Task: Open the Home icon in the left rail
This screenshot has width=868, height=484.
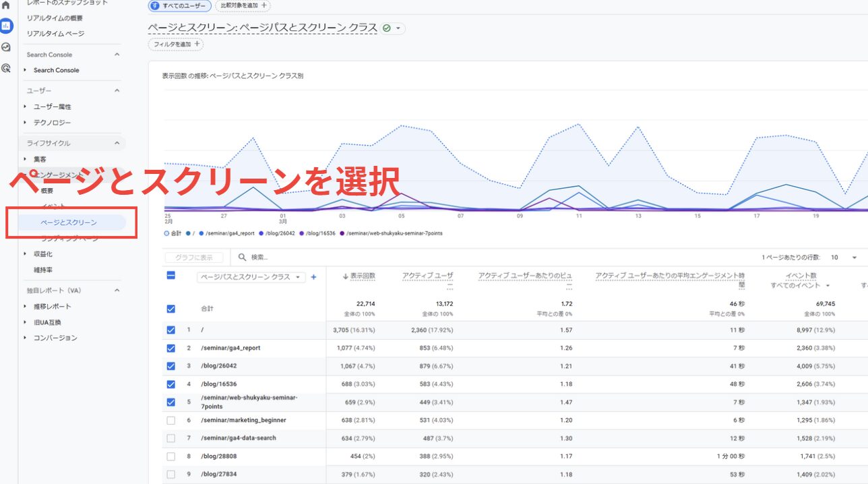Action: [x=6, y=5]
